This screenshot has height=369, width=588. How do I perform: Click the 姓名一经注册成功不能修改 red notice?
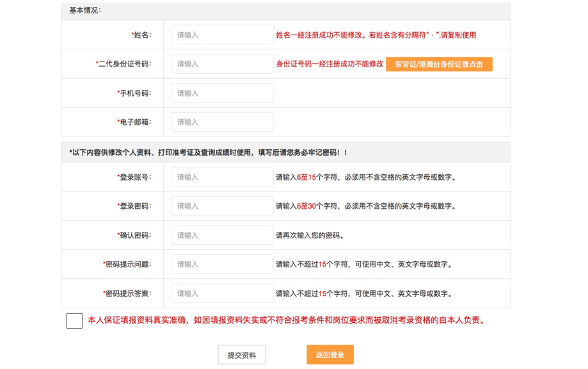(x=376, y=35)
